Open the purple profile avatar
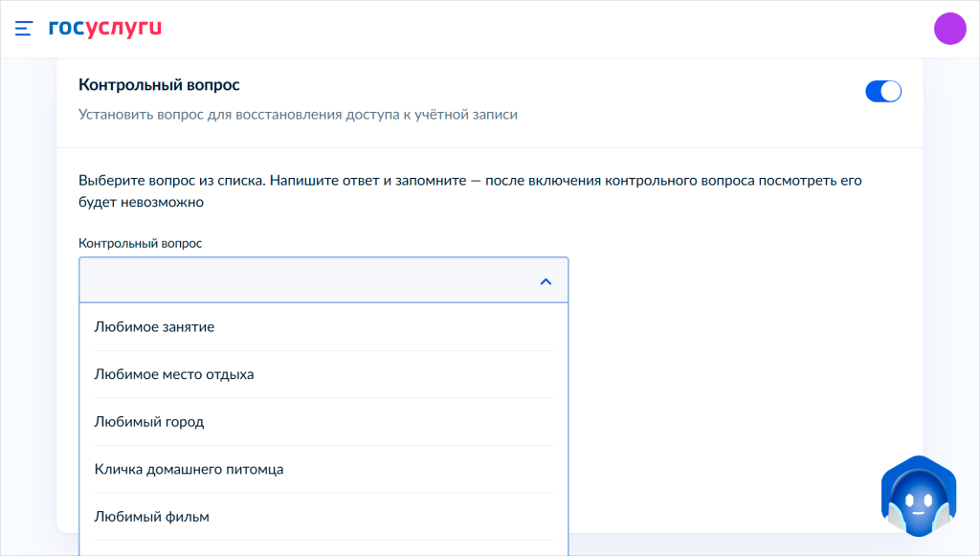 [950, 28]
